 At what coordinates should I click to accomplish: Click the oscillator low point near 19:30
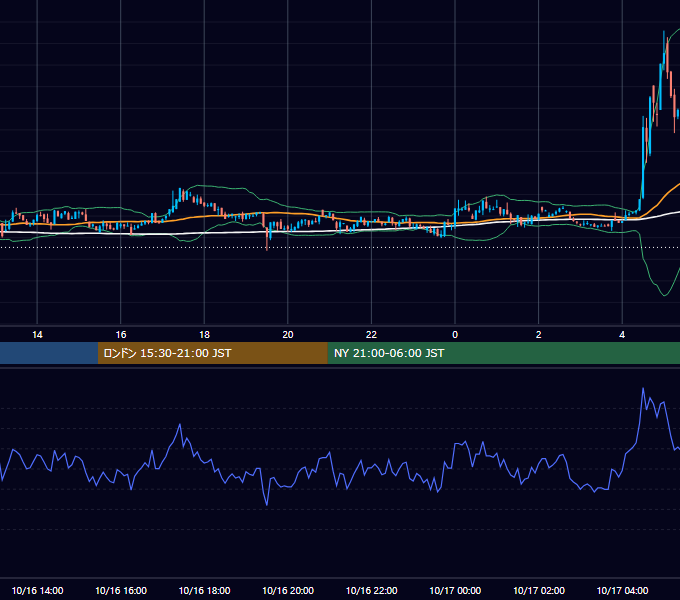[x=267, y=505]
